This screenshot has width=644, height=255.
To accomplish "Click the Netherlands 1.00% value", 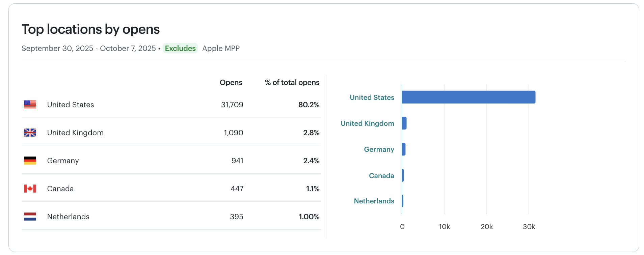I will pyautogui.click(x=309, y=217).
